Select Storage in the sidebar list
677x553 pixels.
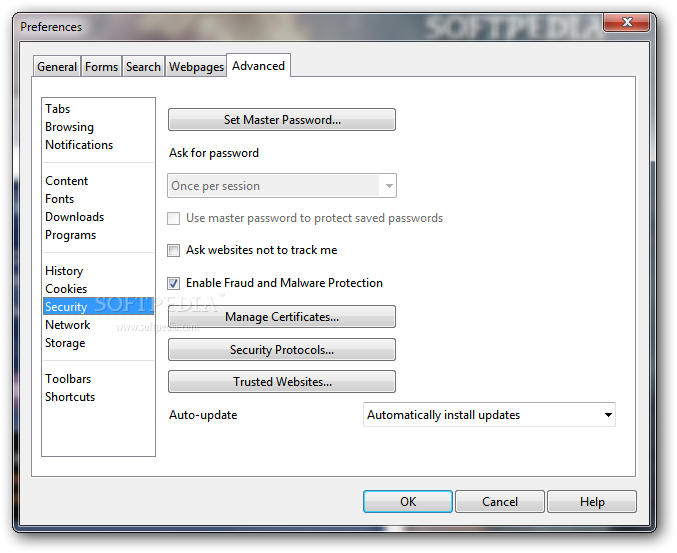pyautogui.click(x=98, y=343)
